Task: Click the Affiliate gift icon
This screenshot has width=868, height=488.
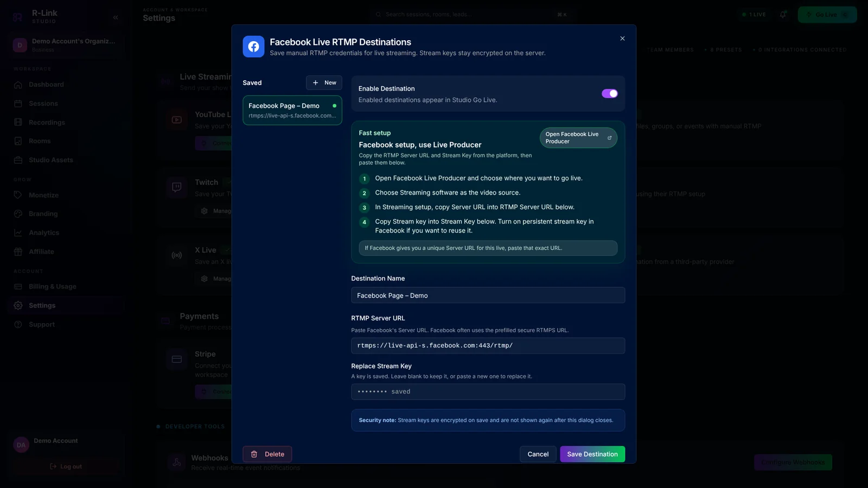Action: pos(18,252)
